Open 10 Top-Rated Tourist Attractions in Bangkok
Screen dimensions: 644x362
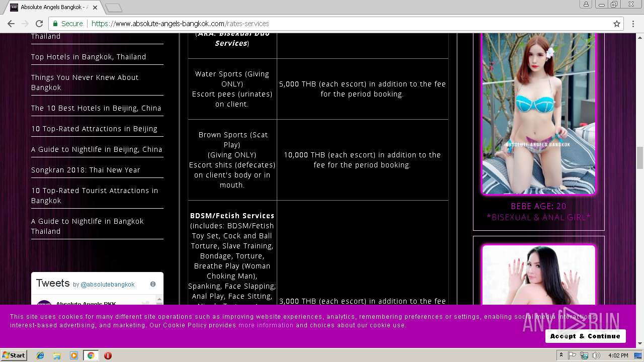coord(95,196)
